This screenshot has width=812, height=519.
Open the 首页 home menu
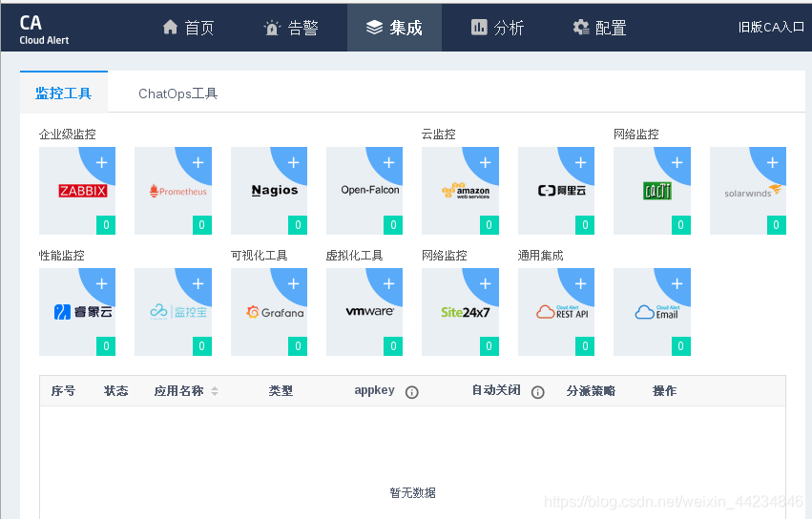click(188, 28)
